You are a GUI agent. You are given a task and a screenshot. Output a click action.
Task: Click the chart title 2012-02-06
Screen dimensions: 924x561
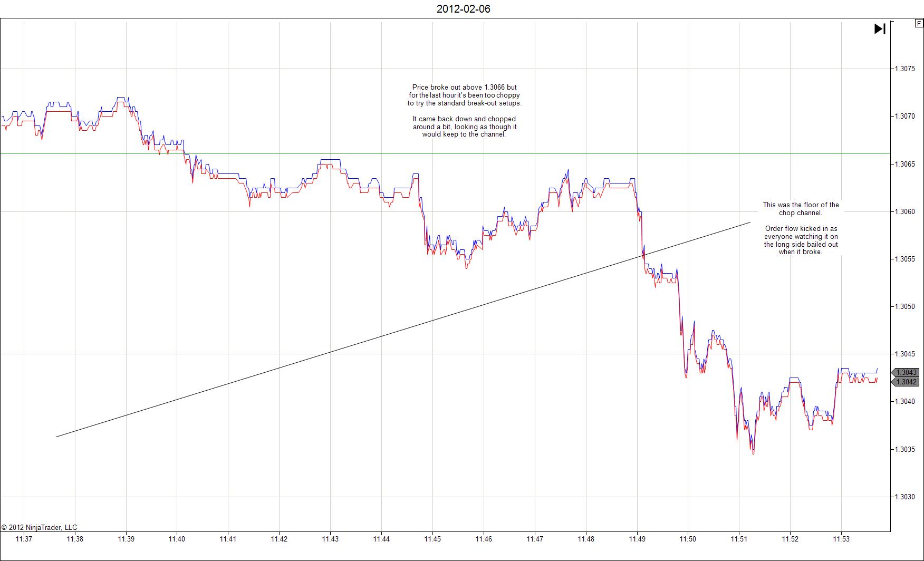[x=463, y=9]
